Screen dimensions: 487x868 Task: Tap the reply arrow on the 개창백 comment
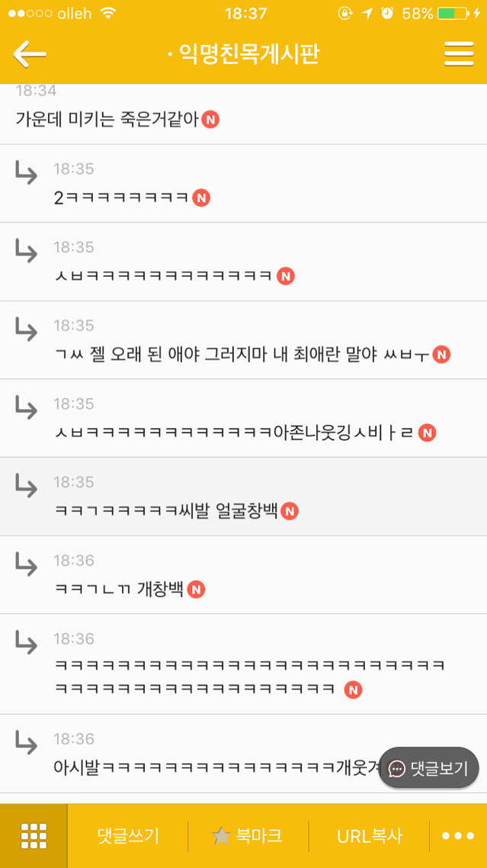click(26, 564)
